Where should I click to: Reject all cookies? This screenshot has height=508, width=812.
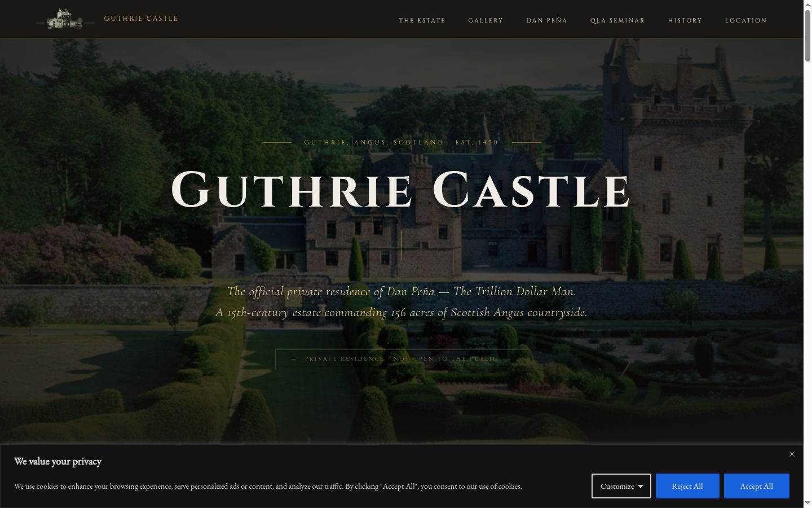687,486
